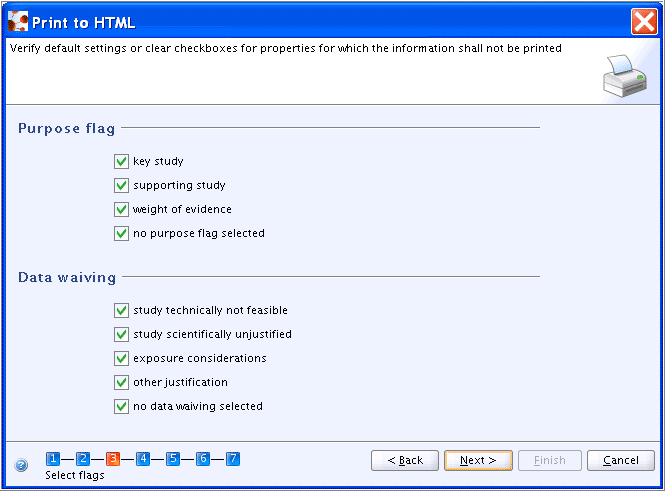Toggle the supporting study checkbox
This screenshot has height=491, width=665.
[x=121, y=185]
